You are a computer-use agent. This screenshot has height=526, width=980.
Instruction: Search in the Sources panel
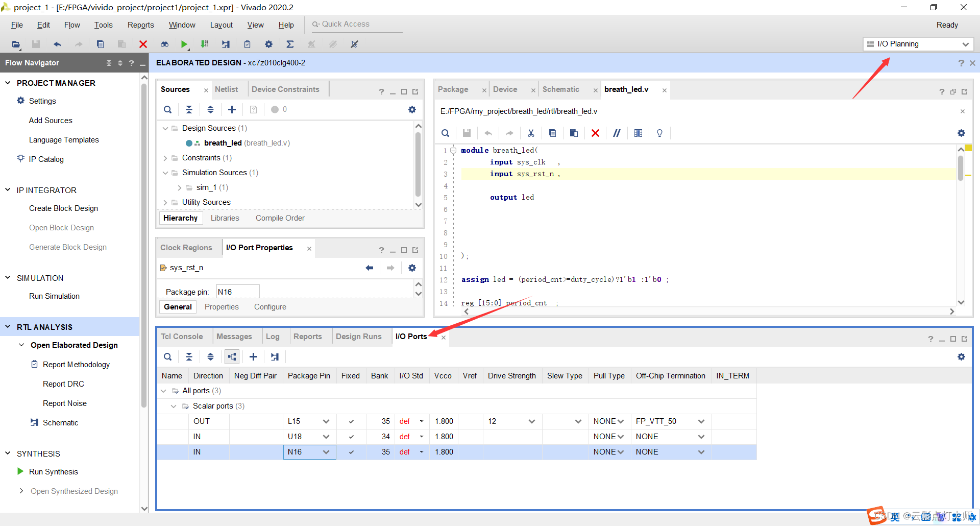pyautogui.click(x=167, y=109)
